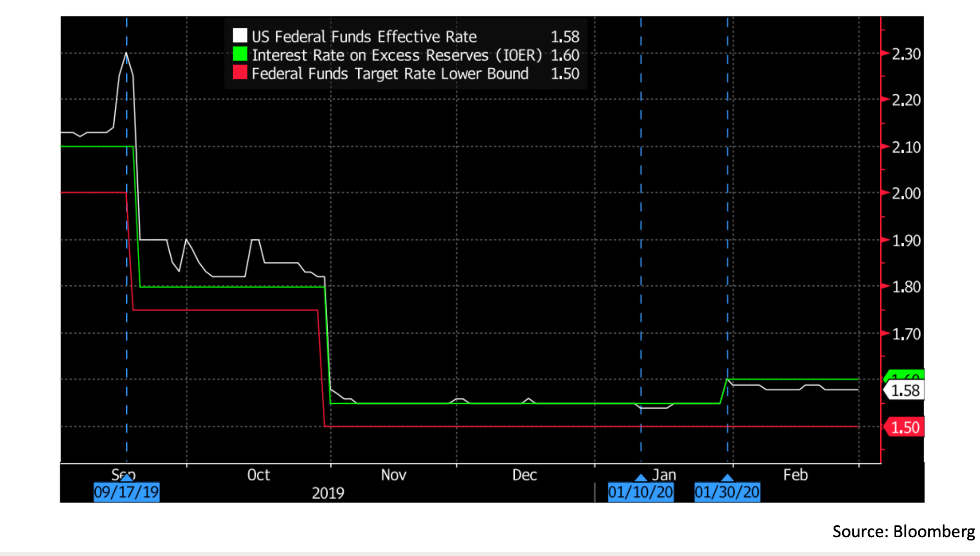Click the blue triangle above 01/30/20
980x556 pixels.
[727, 478]
